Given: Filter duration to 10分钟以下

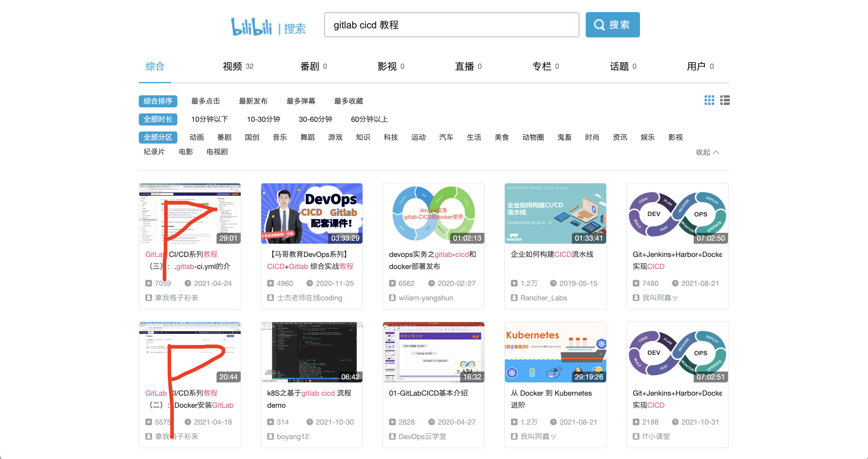Looking at the screenshot, I should (x=210, y=119).
